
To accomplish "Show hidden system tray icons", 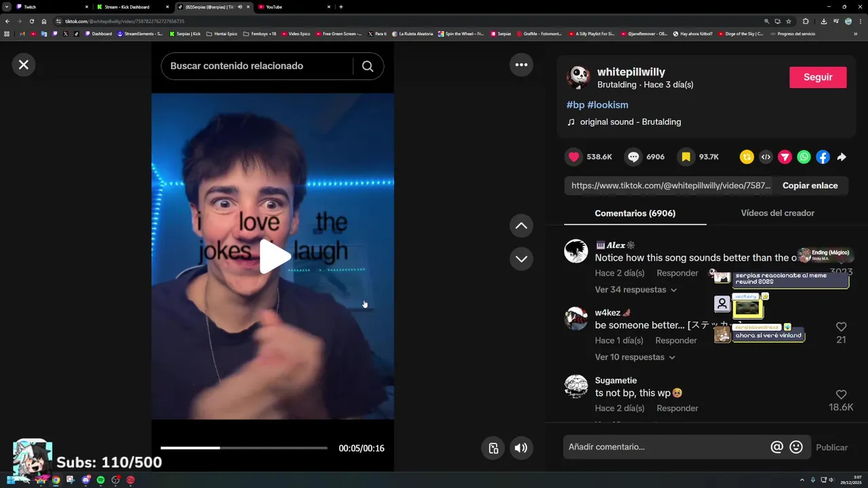I will click(x=802, y=480).
